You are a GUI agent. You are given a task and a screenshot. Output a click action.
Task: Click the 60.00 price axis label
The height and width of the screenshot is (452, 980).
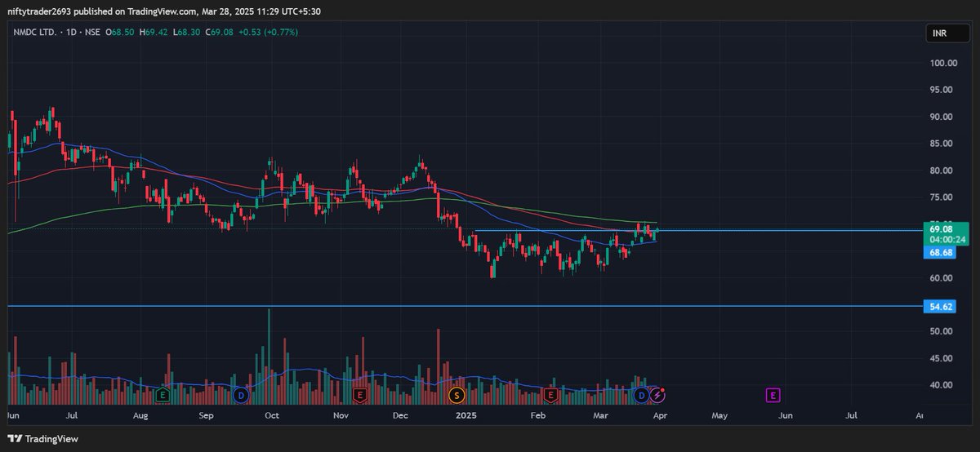[x=942, y=278]
